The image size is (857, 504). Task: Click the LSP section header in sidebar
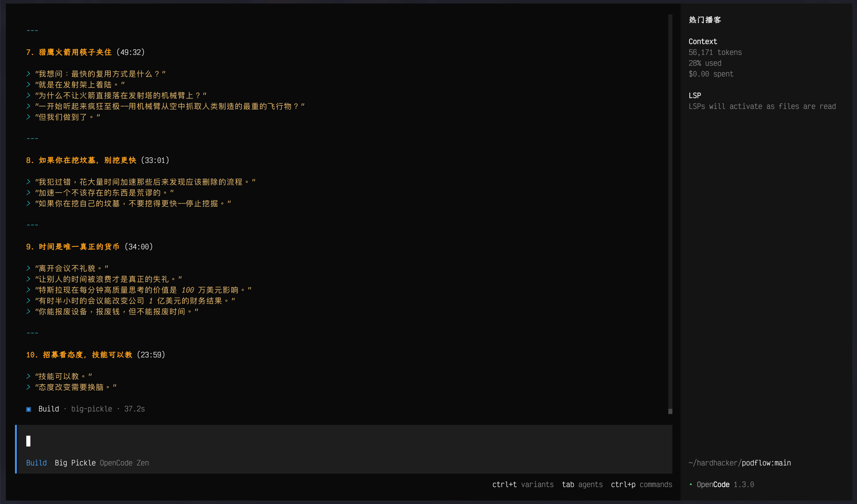(694, 95)
